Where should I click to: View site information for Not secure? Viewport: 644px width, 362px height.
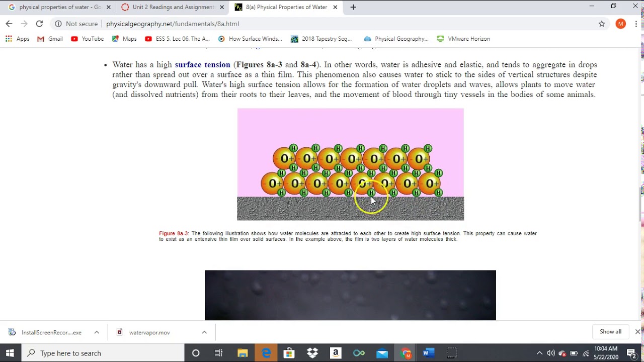(x=76, y=24)
